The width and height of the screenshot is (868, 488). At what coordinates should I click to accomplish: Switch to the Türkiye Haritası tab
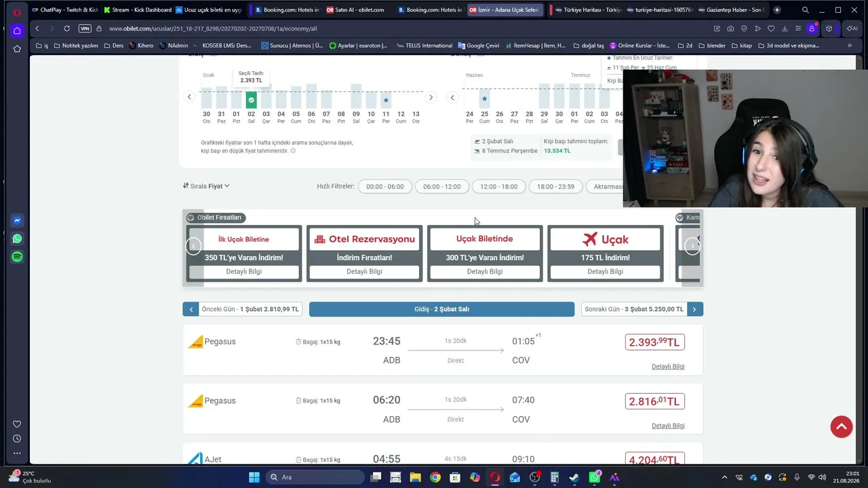(x=587, y=10)
